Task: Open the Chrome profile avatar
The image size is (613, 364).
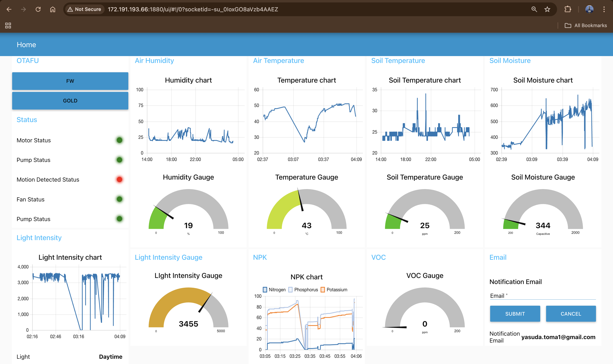Action: point(589,9)
